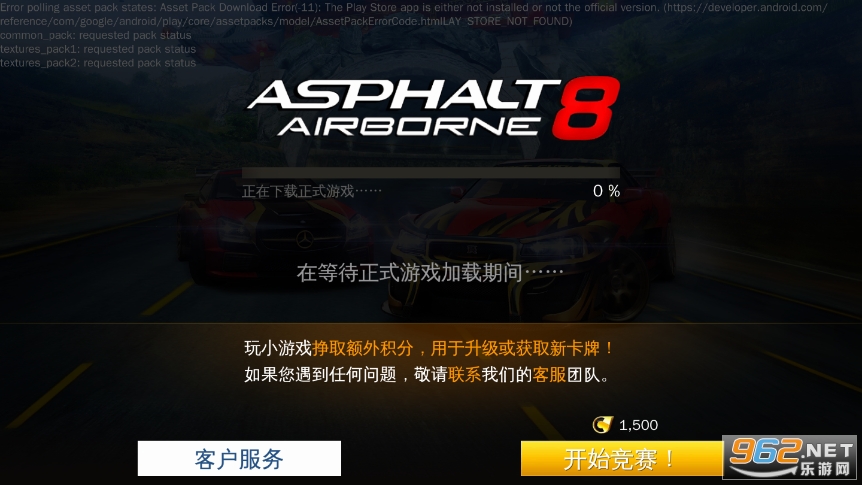Screen dimensions: 862x485
Task: Click orange 挣取额外积分 text
Action: point(363,348)
